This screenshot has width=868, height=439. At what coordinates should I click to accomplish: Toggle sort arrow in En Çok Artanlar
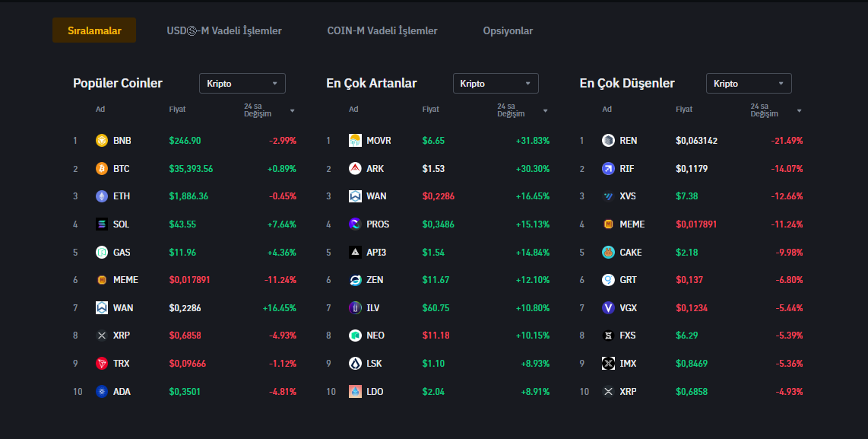545,111
